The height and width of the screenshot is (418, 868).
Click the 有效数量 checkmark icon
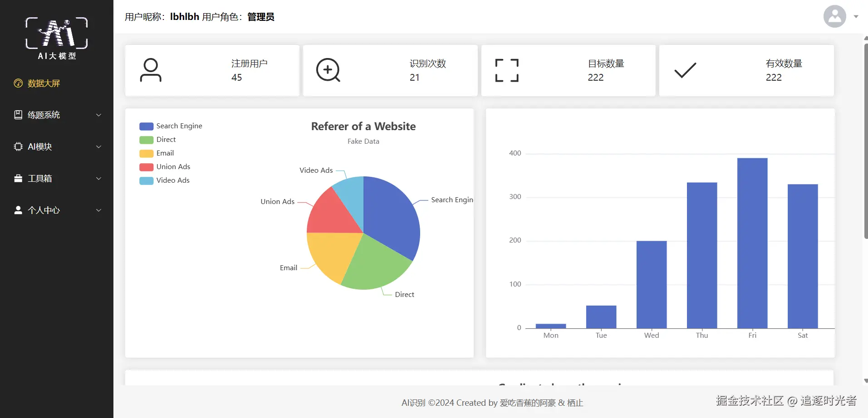pyautogui.click(x=685, y=70)
